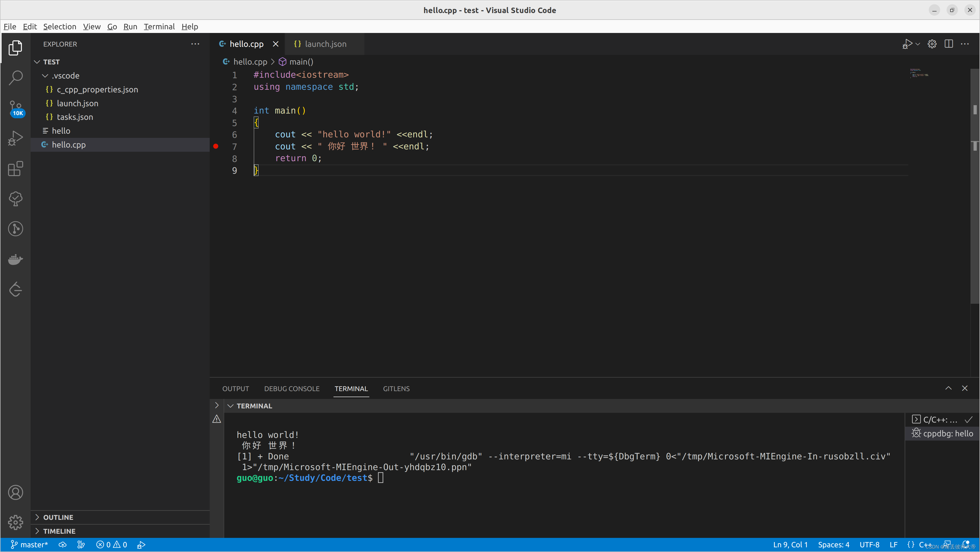Toggle the breakpoint on line 7
Viewport: 980px width, 552px height.
tap(216, 146)
